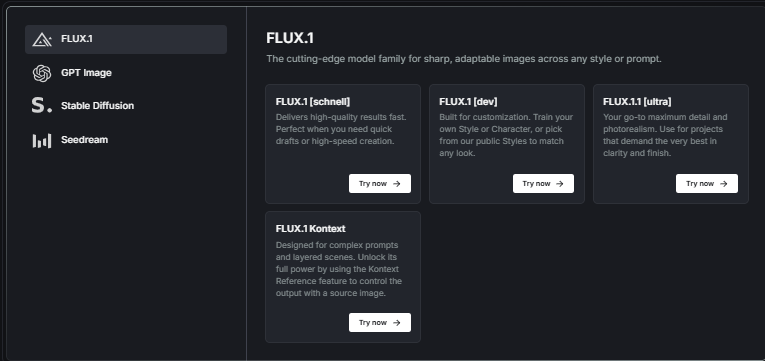Try now for FLUX.1 [schnell]
765x361 pixels.
(x=380, y=183)
